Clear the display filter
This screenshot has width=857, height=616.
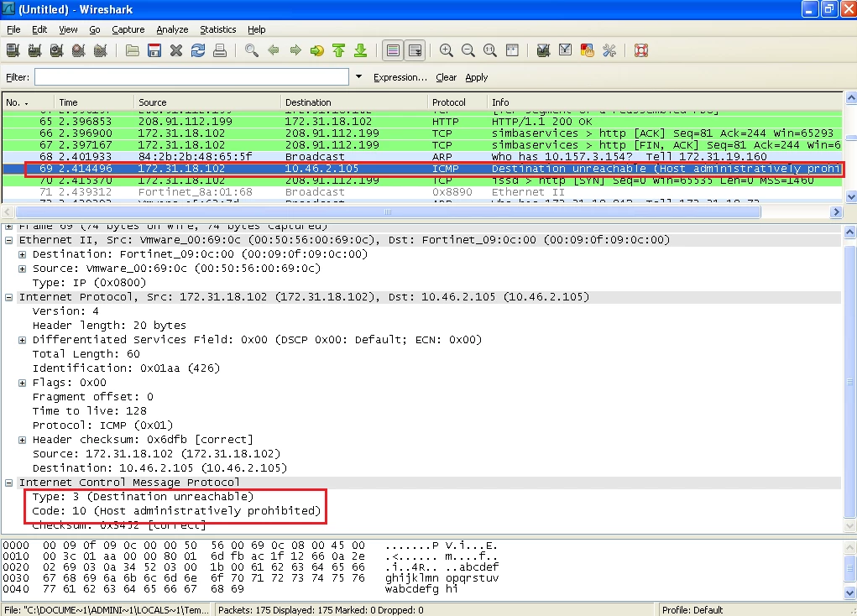click(x=446, y=77)
